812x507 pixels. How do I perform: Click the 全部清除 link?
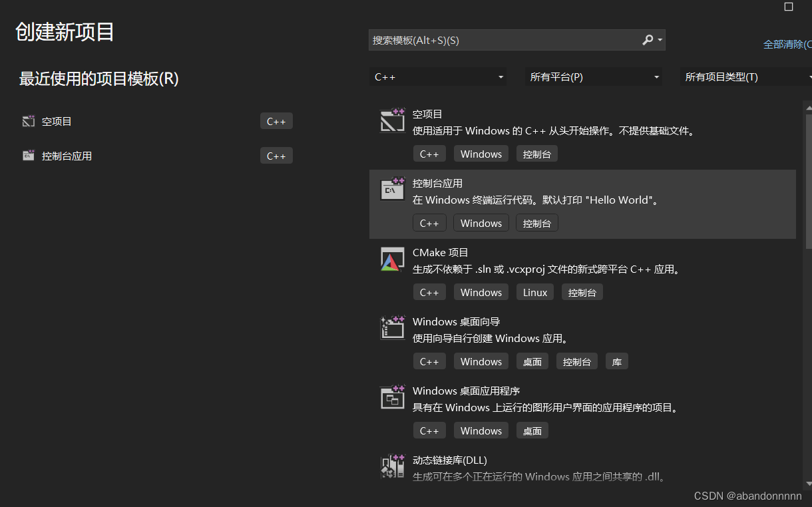click(x=787, y=45)
